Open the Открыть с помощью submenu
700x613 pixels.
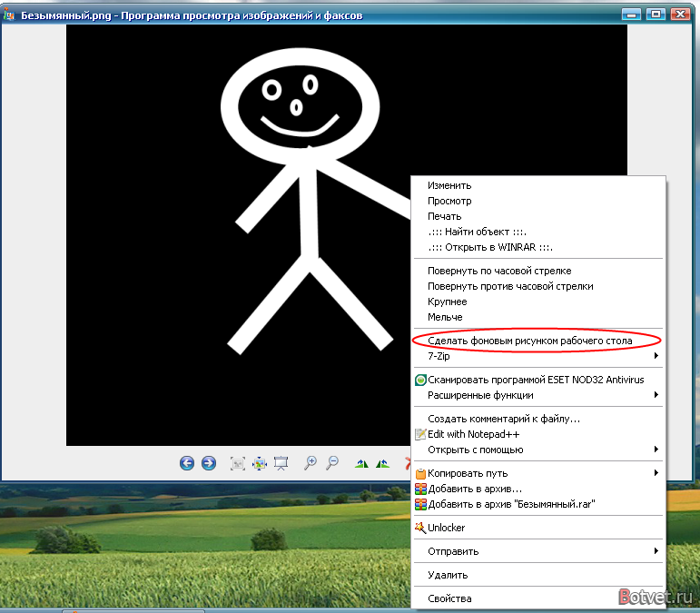click(538, 450)
